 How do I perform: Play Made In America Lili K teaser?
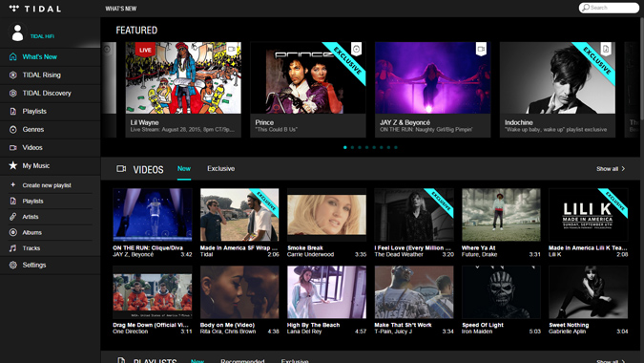coord(588,215)
